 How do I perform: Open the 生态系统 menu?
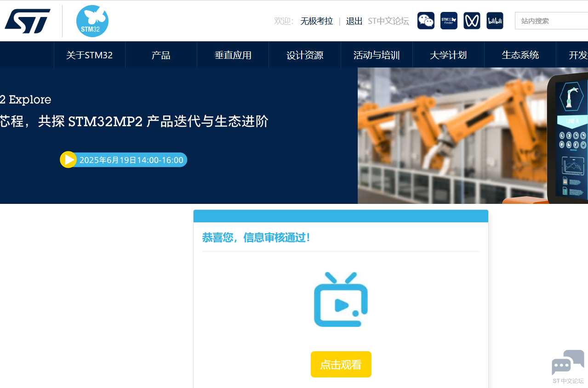point(520,55)
